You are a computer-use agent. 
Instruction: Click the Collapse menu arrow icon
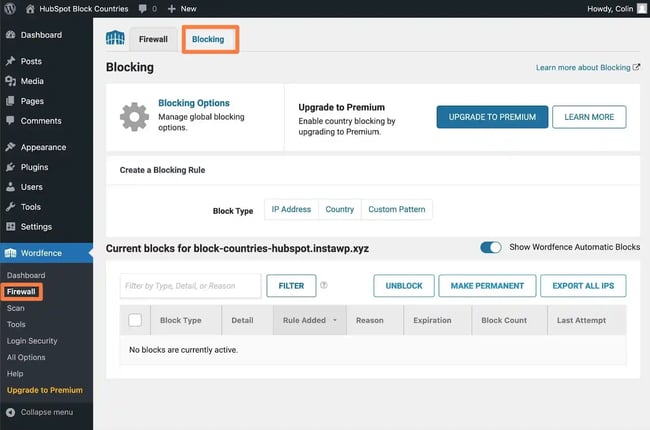pyautogui.click(x=11, y=412)
